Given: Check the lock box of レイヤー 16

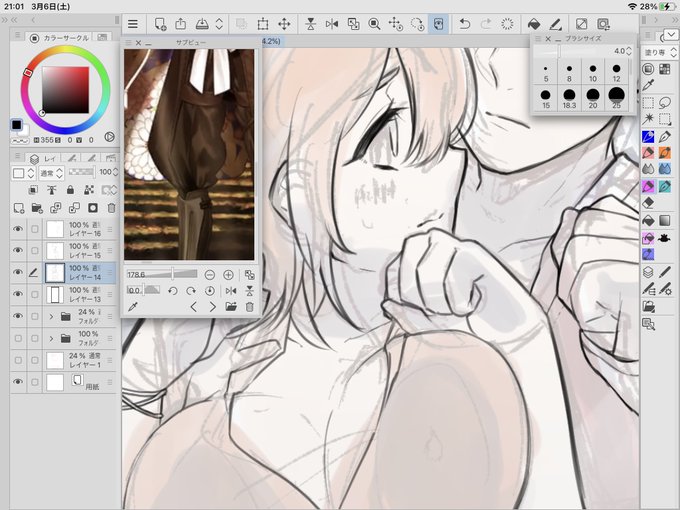Looking at the screenshot, I should point(35,229).
